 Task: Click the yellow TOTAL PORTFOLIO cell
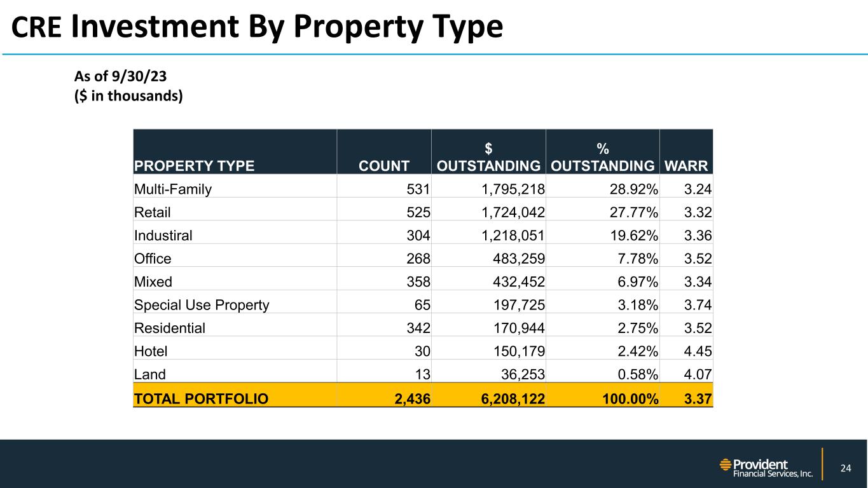click(201, 398)
